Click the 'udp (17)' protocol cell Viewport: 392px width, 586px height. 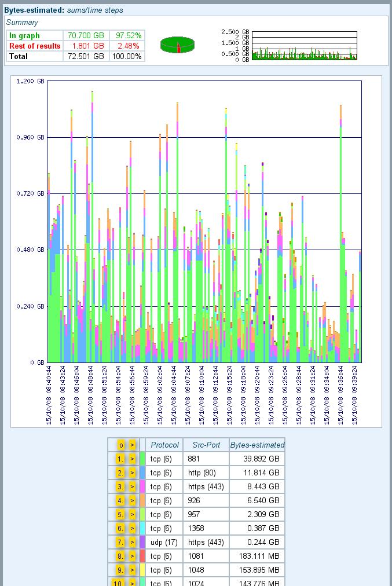pyautogui.click(x=164, y=542)
